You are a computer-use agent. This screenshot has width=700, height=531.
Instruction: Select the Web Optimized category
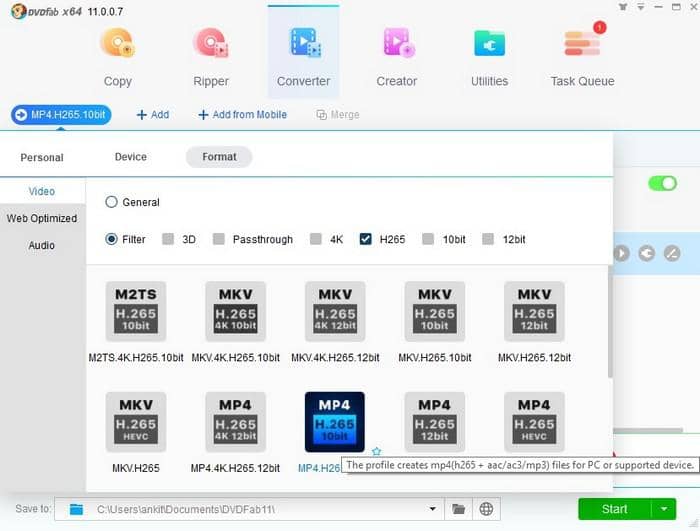tap(42, 218)
